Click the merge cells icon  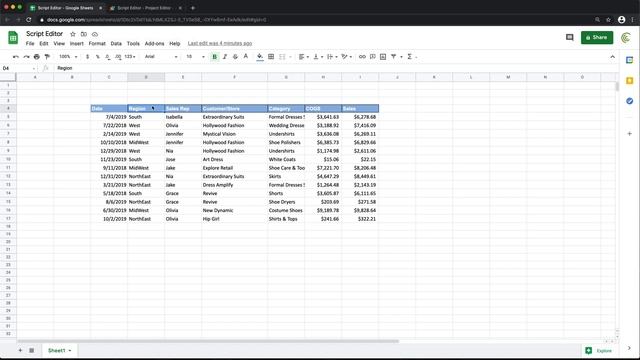pyautogui.click(x=282, y=57)
